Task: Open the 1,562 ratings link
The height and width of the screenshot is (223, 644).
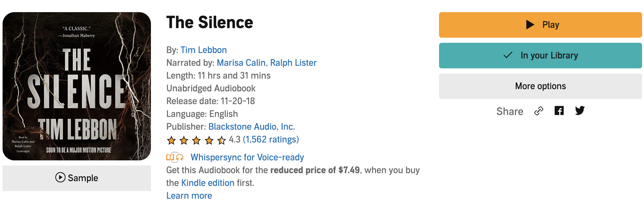Action: [271, 140]
